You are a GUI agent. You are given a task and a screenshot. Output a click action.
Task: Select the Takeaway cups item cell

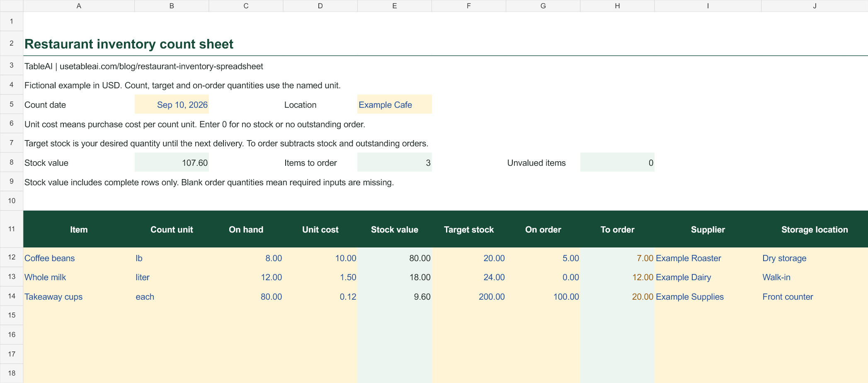click(79, 296)
